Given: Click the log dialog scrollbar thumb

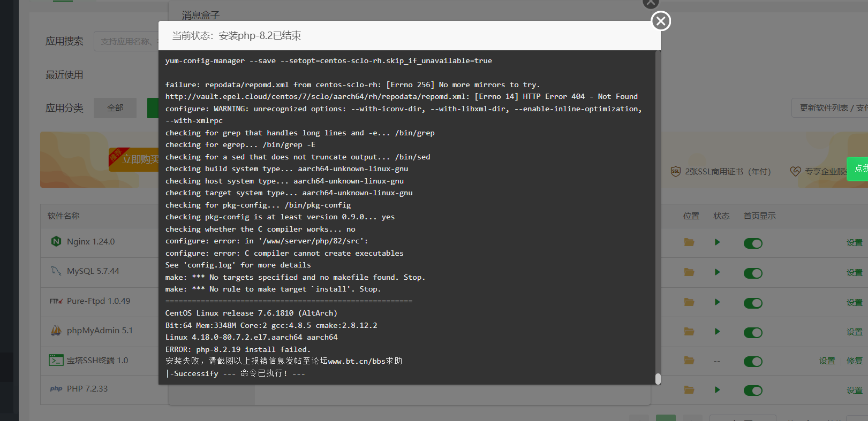Looking at the screenshot, I should tap(658, 379).
